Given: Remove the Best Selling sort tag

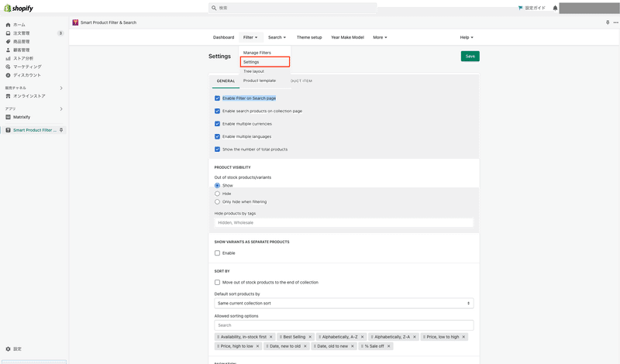Looking at the screenshot, I should click(310, 337).
